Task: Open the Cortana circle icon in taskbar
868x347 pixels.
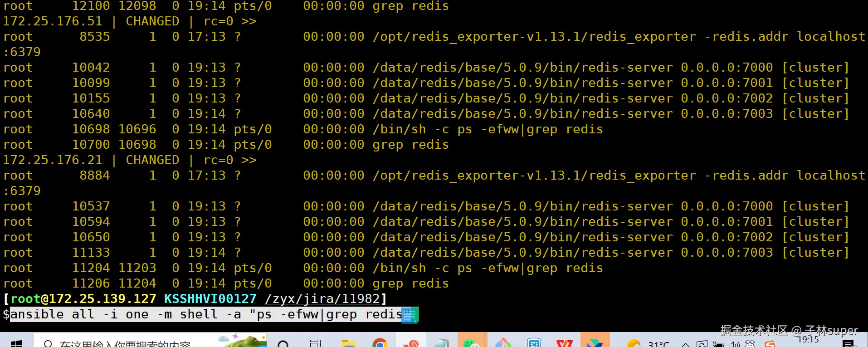Action: tap(283, 343)
